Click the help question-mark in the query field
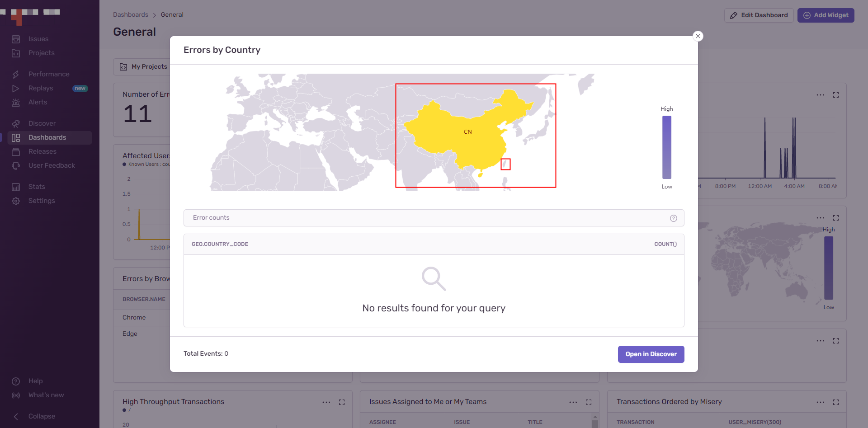Screen dimensions: 868x428 [x=674, y=218]
